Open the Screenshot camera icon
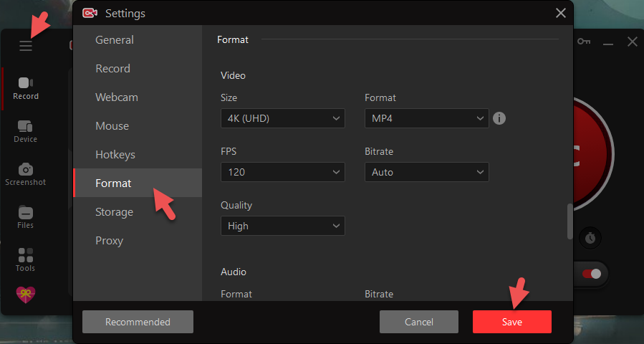 pyautogui.click(x=26, y=173)
